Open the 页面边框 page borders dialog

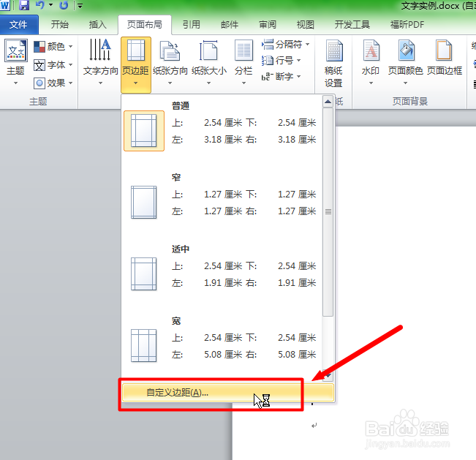(445, 59)
